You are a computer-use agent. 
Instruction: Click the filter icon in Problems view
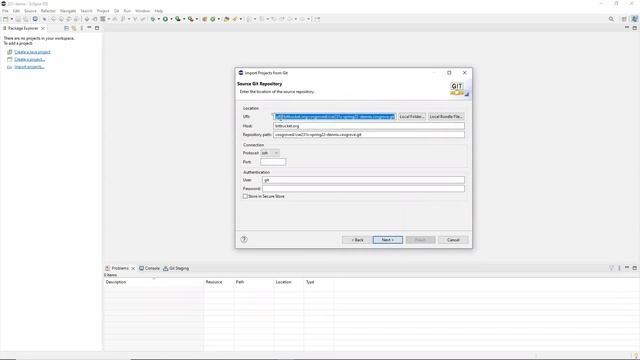coord(611,268)
